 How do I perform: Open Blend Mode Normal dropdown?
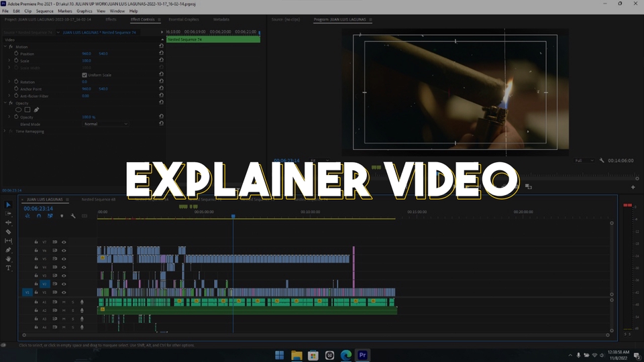coord(105,124)
